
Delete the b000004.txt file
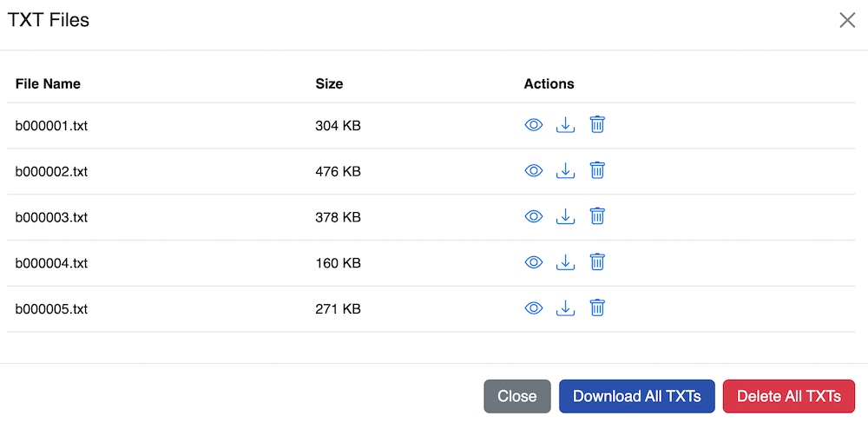597,262
